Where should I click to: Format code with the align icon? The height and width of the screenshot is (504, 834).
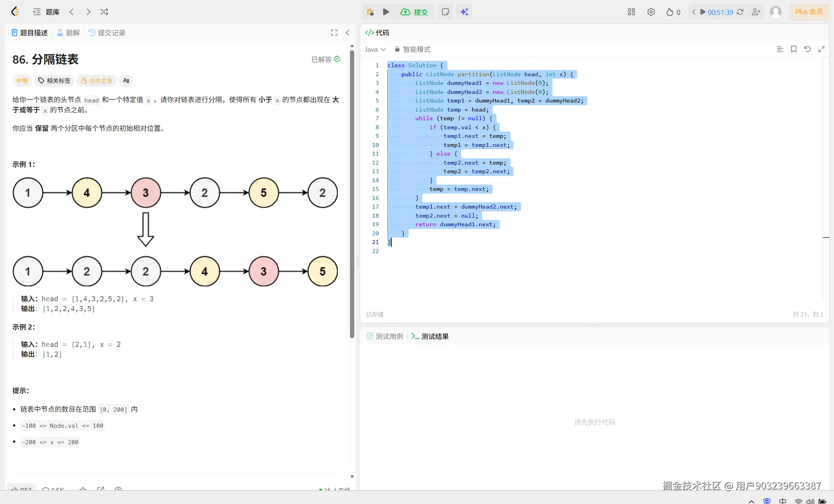780,49
